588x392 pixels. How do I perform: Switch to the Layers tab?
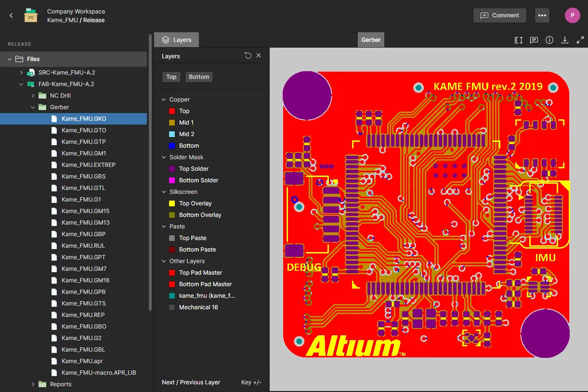click(x=176, y=40)
